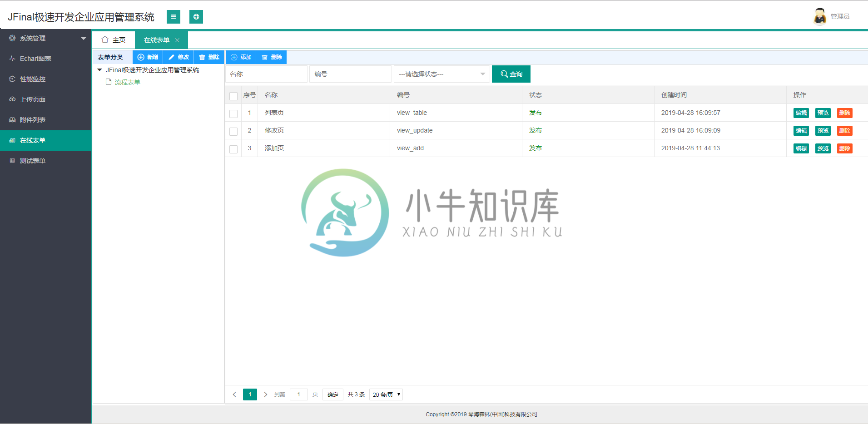Click 预览 for the 添加页 row
The width and height of the screenshot is (868, 424).
click(823, 148)
